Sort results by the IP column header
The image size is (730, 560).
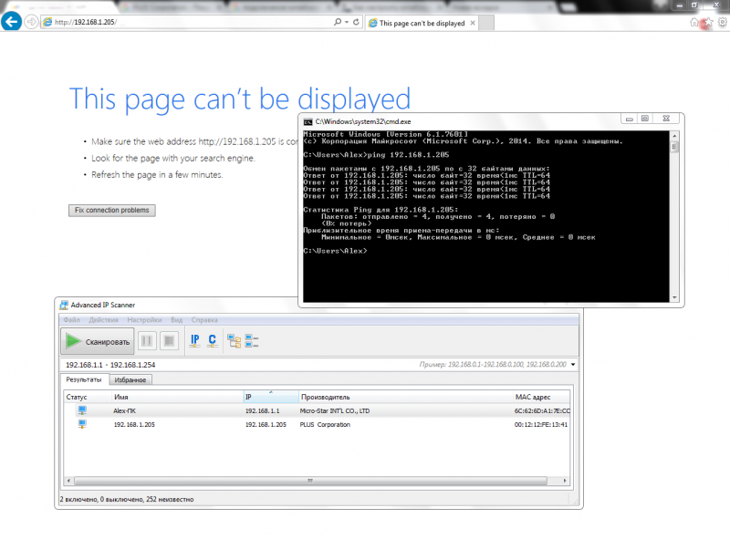(x=270, y=398)
